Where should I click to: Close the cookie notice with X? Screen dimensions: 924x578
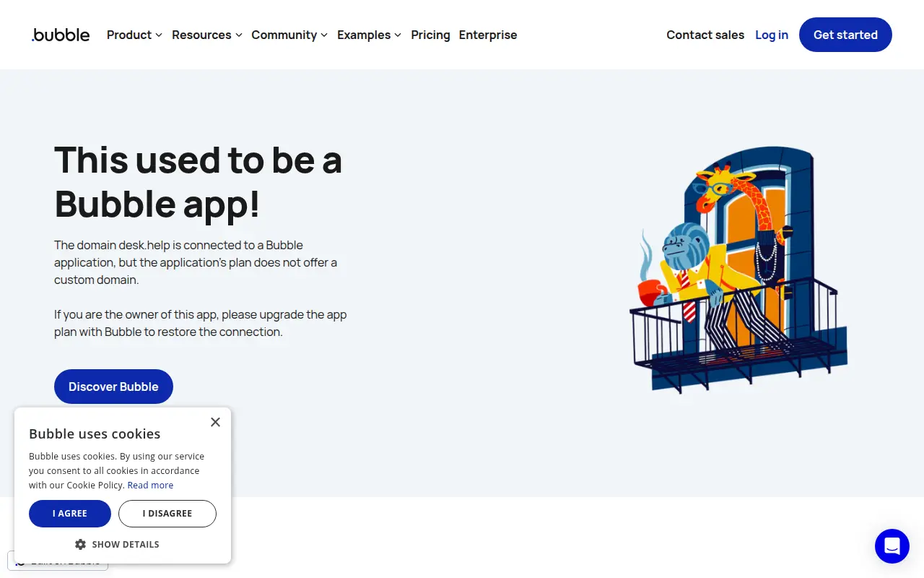tap(215, 422)
